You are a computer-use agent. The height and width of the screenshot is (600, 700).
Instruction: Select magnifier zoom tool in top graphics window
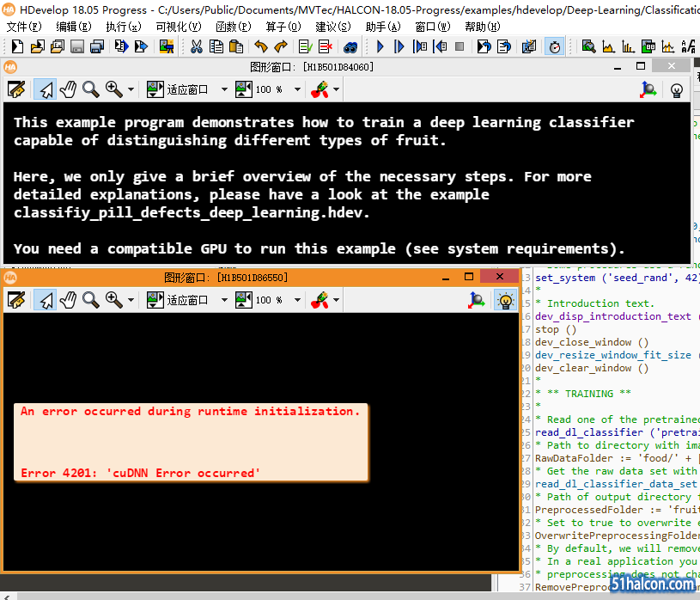(91, 89)
